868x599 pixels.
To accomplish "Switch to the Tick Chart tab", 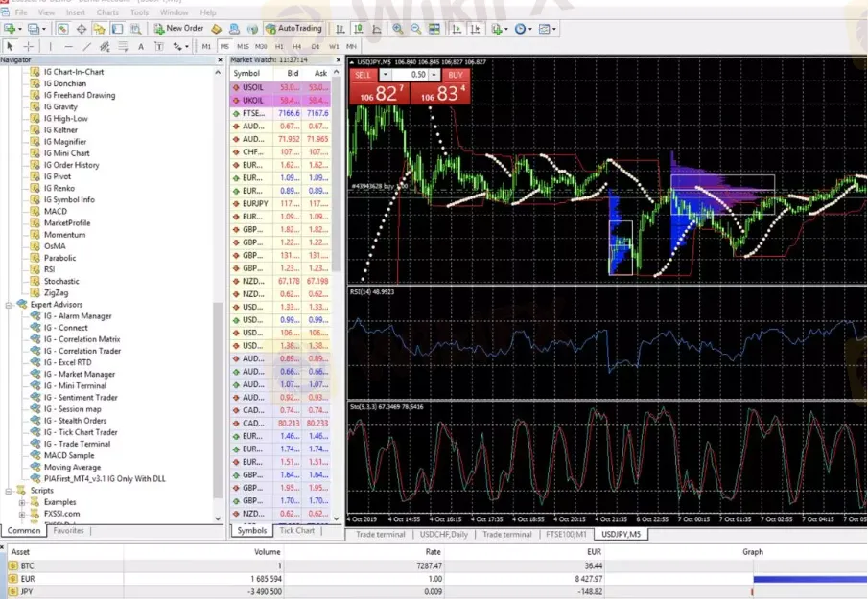I will [x=296, y=530].
